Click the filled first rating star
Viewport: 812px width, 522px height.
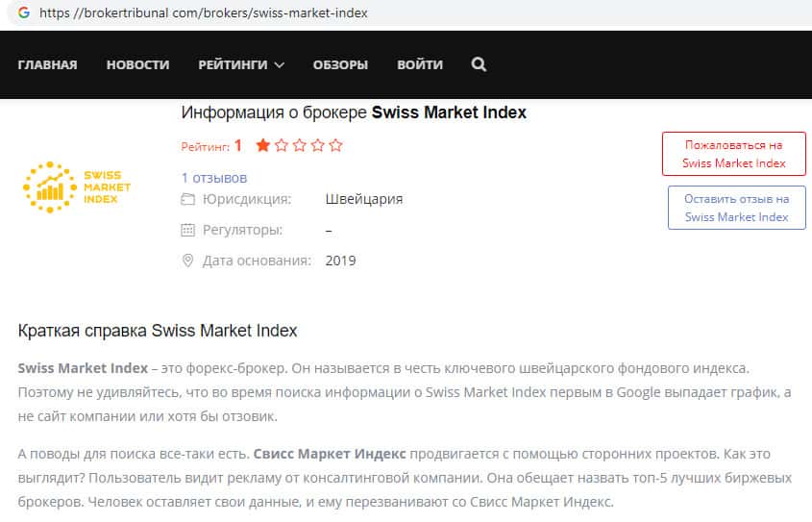pyautogui.click(x=262, y=146)
